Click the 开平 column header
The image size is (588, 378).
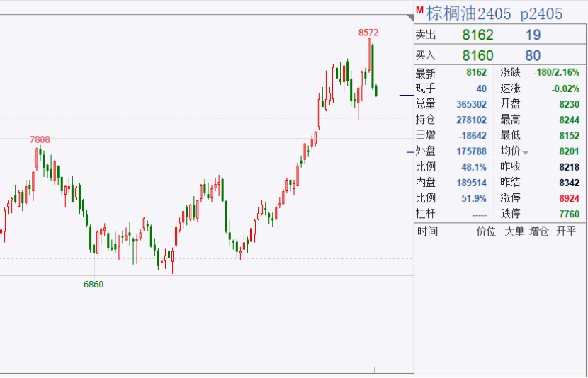pos(566,231)
